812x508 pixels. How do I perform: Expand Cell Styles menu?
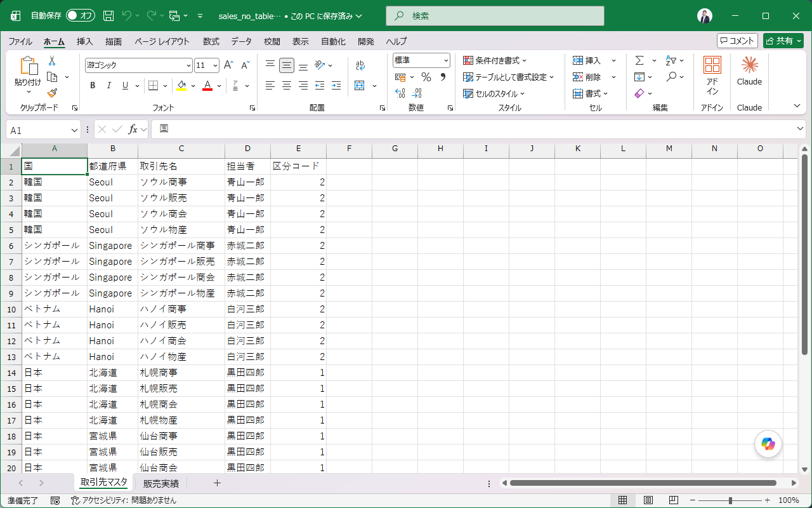coord(494,93)
